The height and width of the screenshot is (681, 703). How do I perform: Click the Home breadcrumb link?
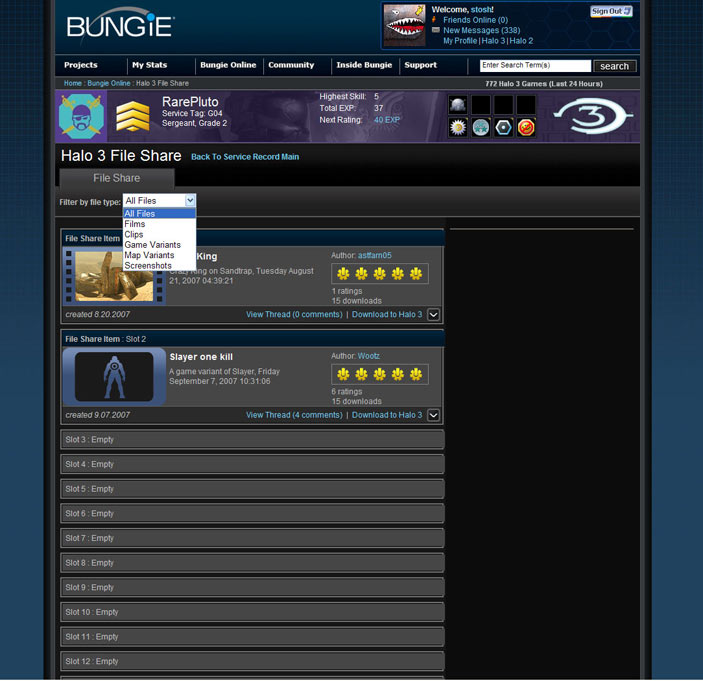(x=73, y=83)
